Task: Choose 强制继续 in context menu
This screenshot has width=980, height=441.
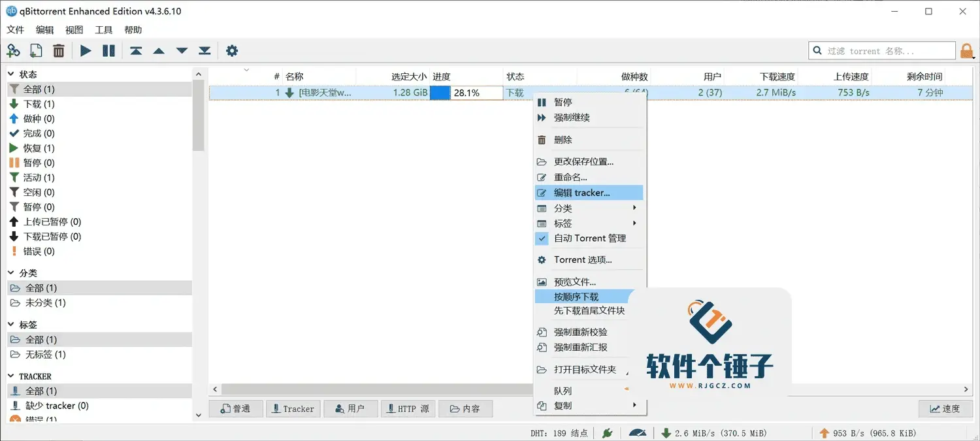Action: 589,118
